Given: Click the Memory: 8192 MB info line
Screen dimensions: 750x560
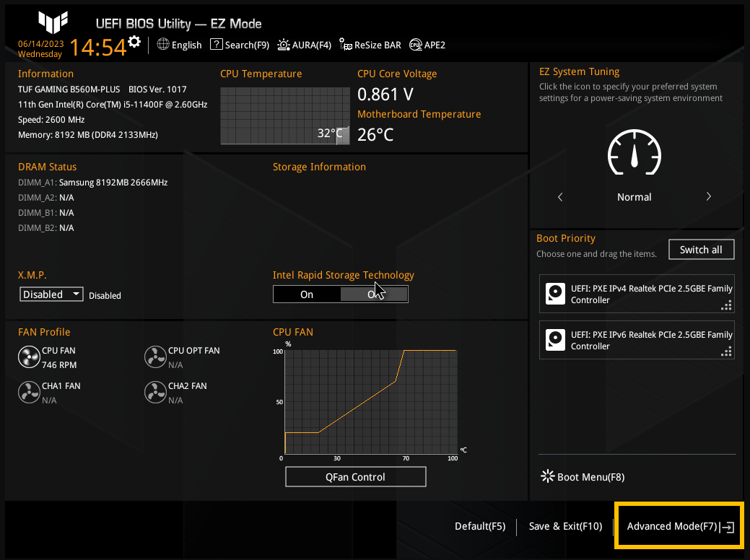Looking at the screenshot, I should pos(88,135).
